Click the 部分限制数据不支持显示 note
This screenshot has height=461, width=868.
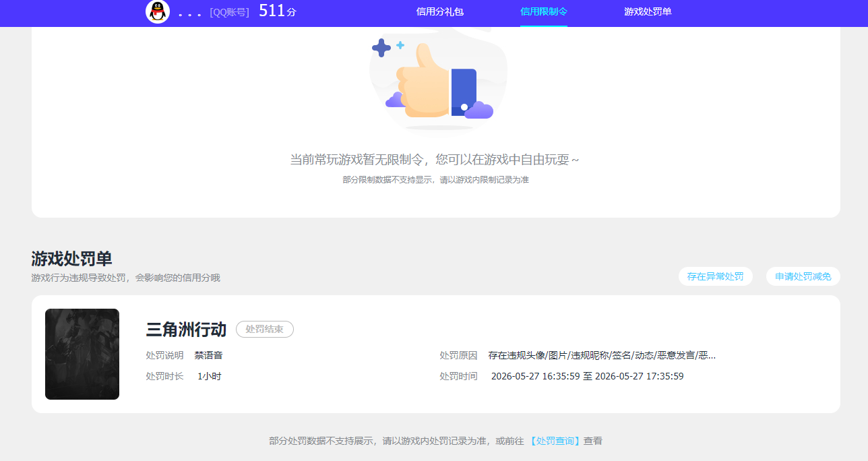point(435,180)
